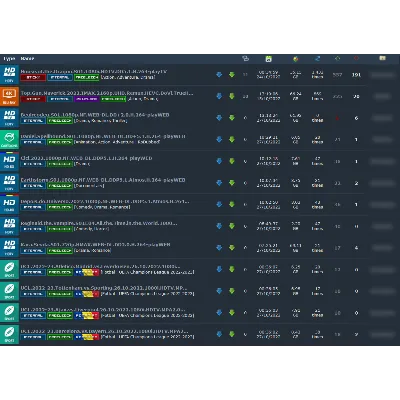Open the UCL Barcelona.vs.Bayern torrent title
The width and height of the screenshot is (400, 400).
point(104,331)
